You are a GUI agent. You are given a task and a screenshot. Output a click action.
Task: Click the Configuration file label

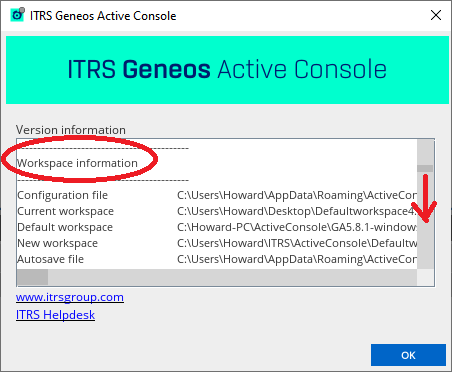click(62, 195)
